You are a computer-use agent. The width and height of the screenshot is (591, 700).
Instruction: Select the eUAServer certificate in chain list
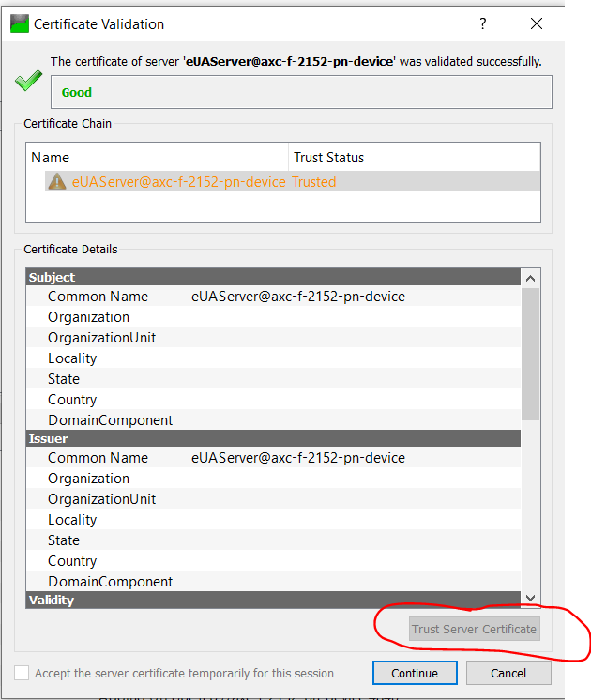click(x=178, y=182)
